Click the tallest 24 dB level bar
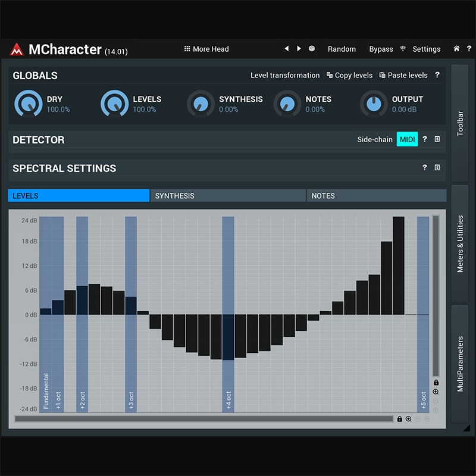 click(398, 265)
